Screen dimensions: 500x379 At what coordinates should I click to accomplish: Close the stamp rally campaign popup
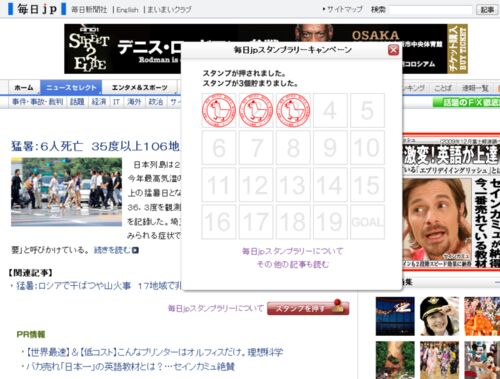[x=393, y=50]
